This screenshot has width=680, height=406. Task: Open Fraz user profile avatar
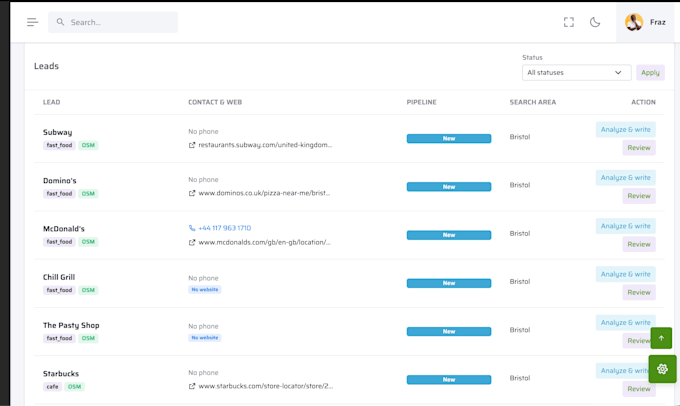pos(634,22)
